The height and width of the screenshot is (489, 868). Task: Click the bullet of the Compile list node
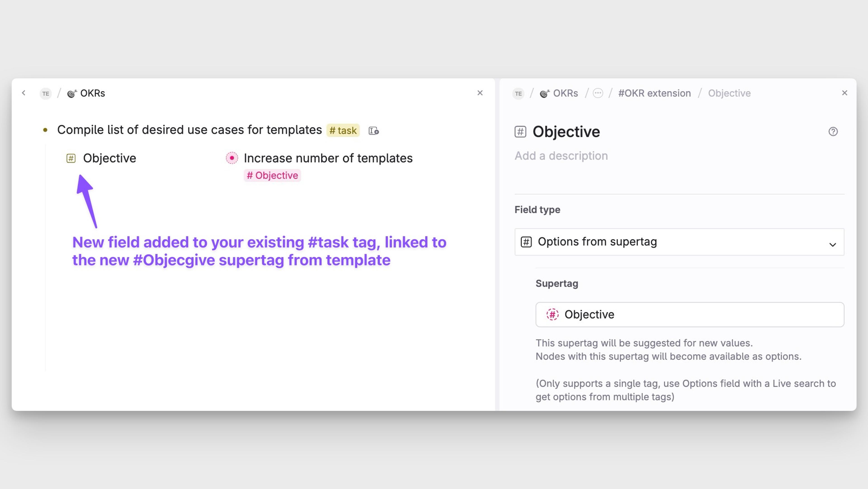pyautogui.click(x=45, y=130)
